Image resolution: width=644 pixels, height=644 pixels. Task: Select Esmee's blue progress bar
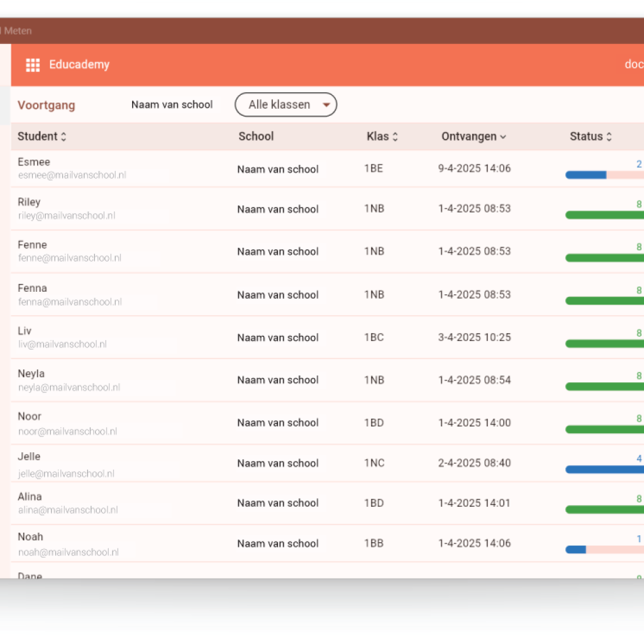586,175
